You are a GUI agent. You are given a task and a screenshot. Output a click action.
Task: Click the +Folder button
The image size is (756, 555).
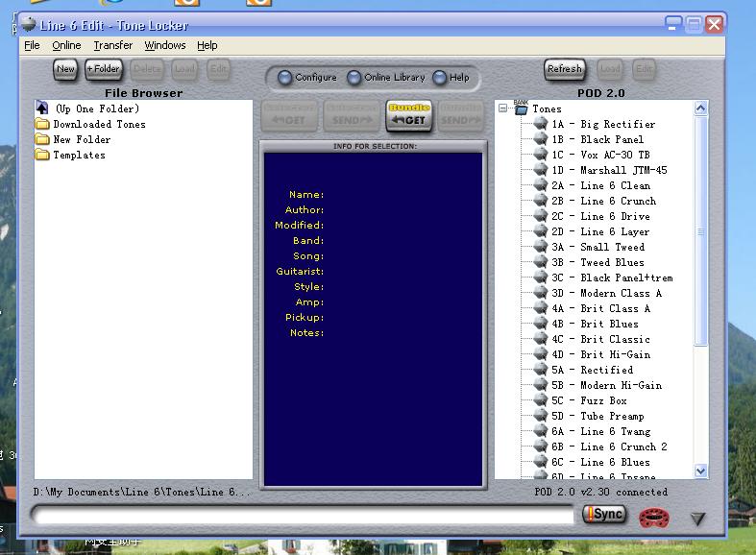click(x=103, y=69)
